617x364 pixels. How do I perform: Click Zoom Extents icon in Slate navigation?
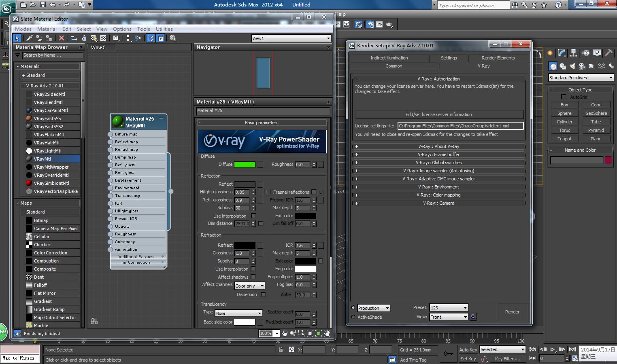tap(310, 333)
